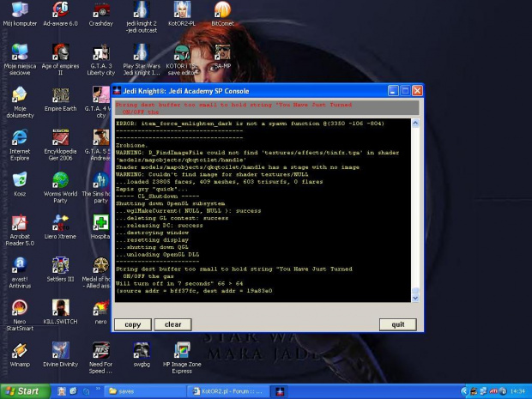Select Worms World Party shortcut
Screen dimensions: 532x399
[60, 188]
